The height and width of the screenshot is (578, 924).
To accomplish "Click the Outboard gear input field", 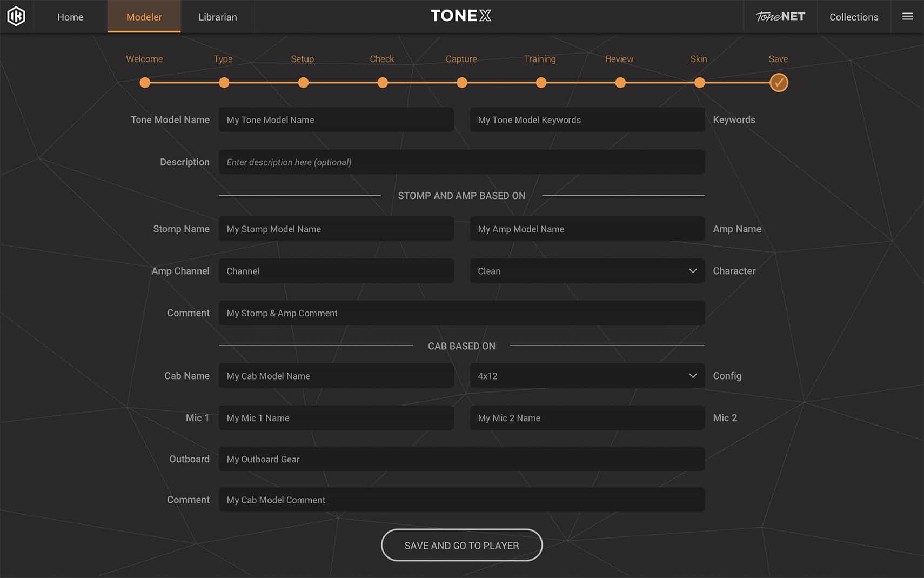I will 461,459.
